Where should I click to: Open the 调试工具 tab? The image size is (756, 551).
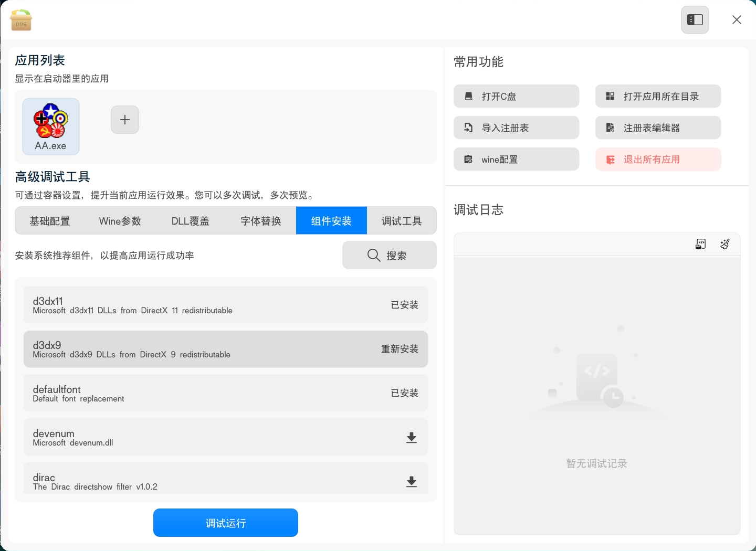(402, 220)
